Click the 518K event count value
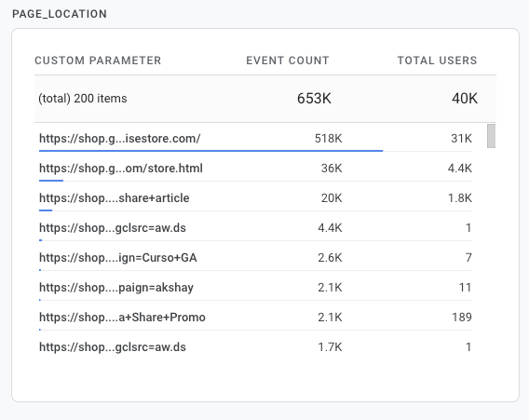This screenshot has height=420, width=529. (328, 139)
